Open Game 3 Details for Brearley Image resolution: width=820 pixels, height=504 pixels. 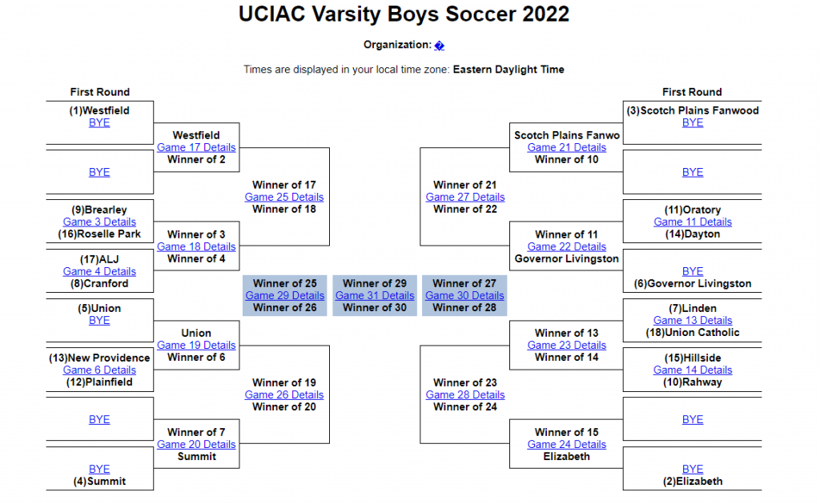point(99,222)
